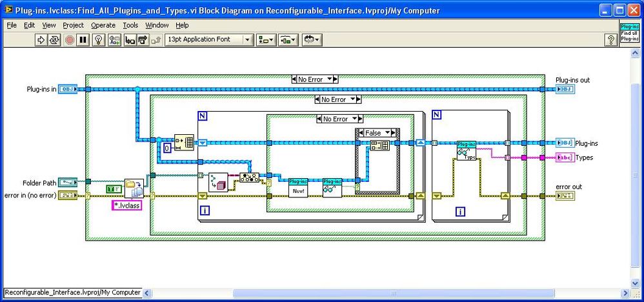Select the Plug-ins array indicator terminal
Image resolution: width=644 pixels, height=302 pixels.
click(x=565, y=143)
